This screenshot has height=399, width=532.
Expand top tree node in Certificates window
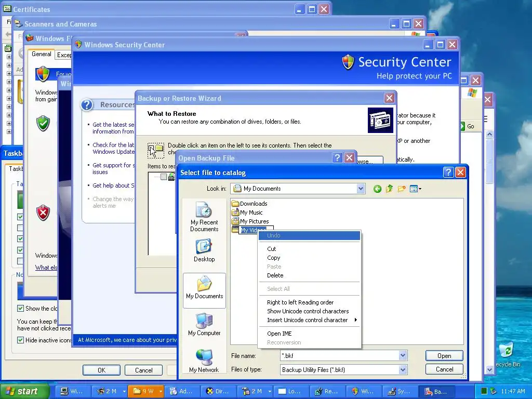coord(9,57)
